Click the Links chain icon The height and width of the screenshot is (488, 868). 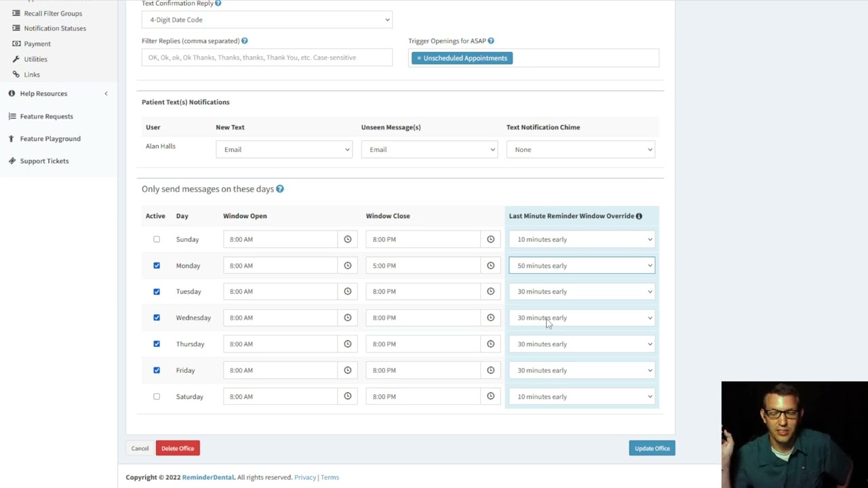point(16,75)
